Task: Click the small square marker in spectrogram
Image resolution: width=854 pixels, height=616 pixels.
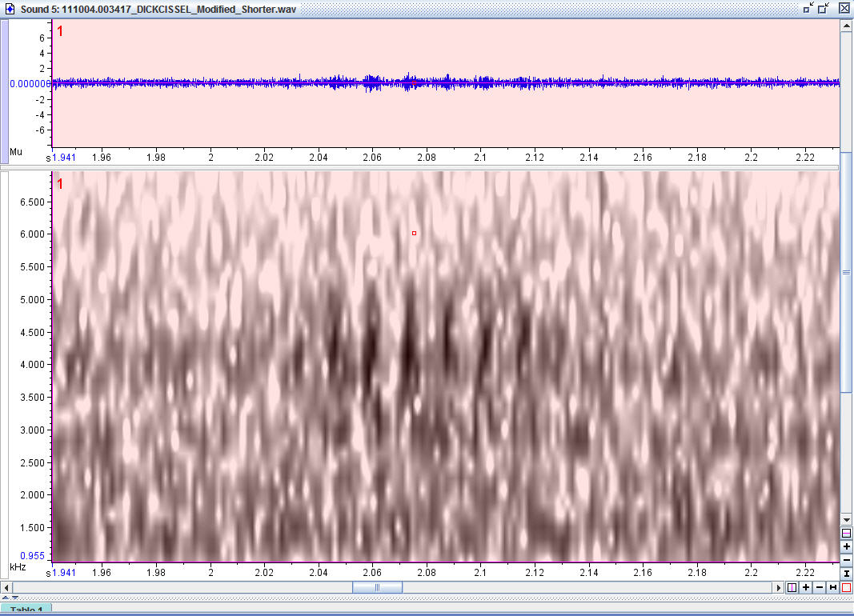Action: (414, 233)
